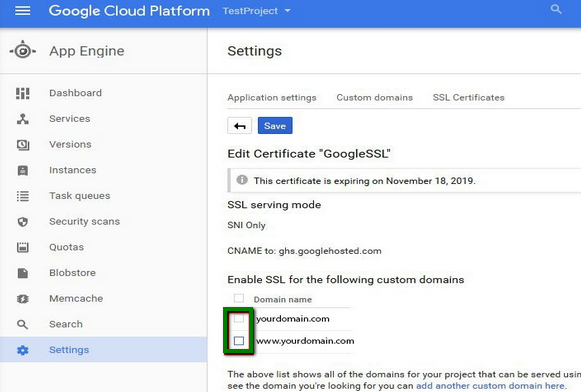581x392 pixels.
Task: Expand the TestProject project dropdown
Action: click(256, 11)
